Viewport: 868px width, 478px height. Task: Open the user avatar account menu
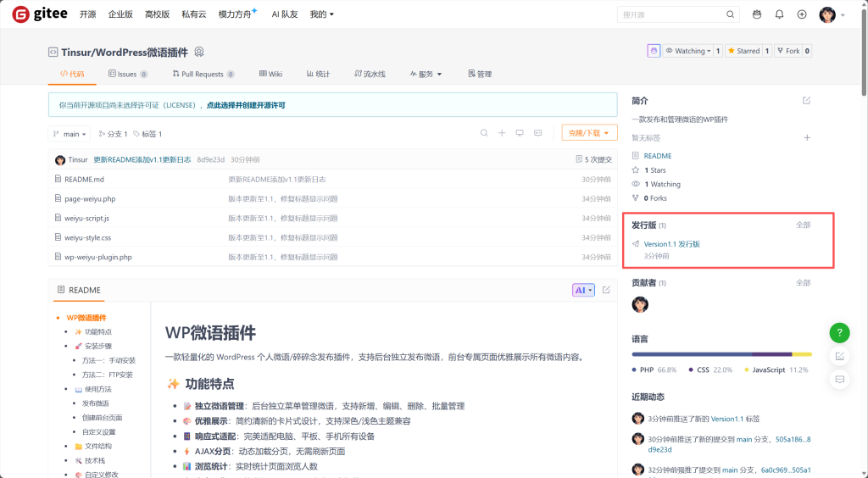pyautogui.click(x=832, y=15)
